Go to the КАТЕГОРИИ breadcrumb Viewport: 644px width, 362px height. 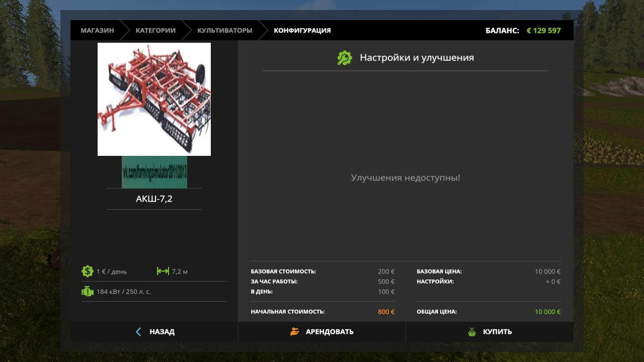pos(155,30)
